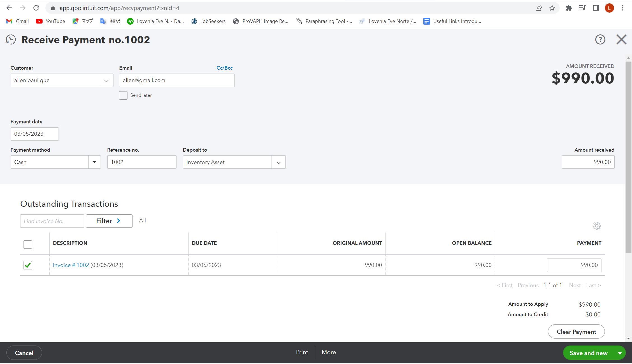Click the Find Invoice No. field
The width and height of the screenshot is (632, 364).
[52, 221]
